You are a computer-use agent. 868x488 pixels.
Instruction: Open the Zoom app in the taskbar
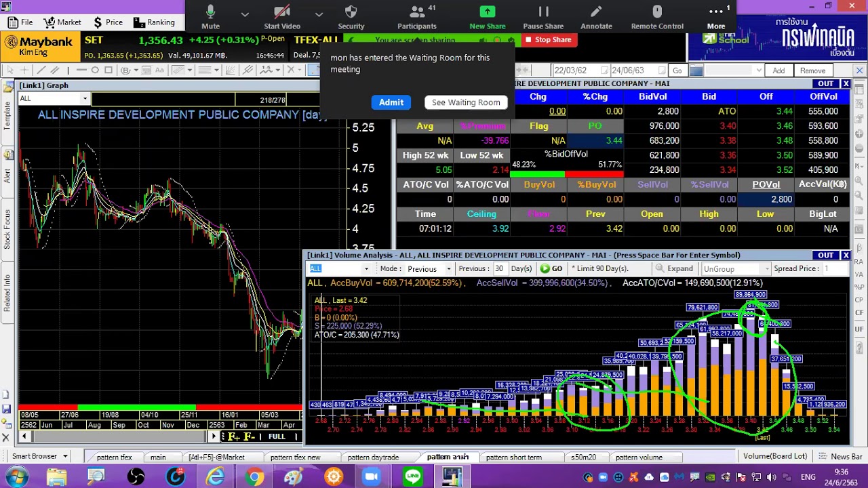coord(372,477)
